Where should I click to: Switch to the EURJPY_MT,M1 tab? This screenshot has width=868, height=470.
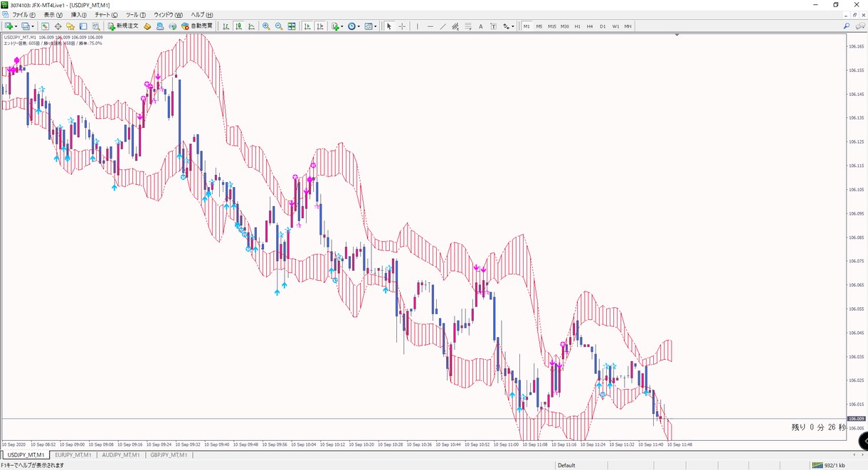tap(73, 454)
